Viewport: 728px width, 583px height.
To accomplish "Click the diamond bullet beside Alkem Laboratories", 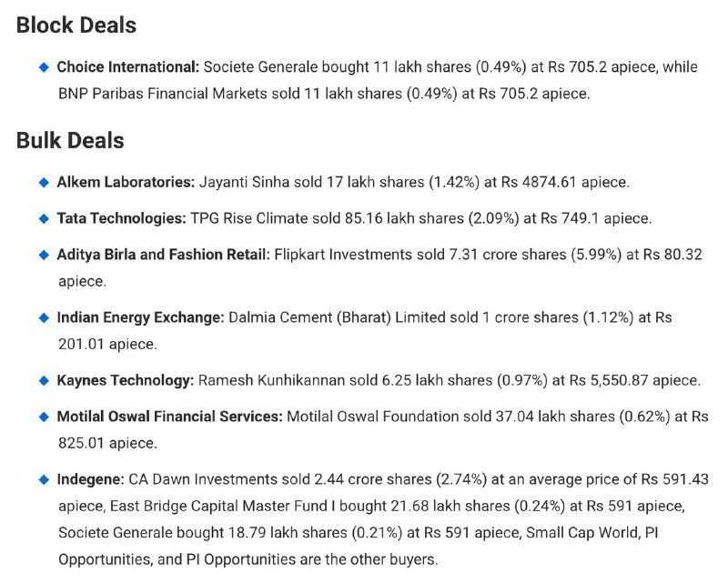I will pos(44,183).
